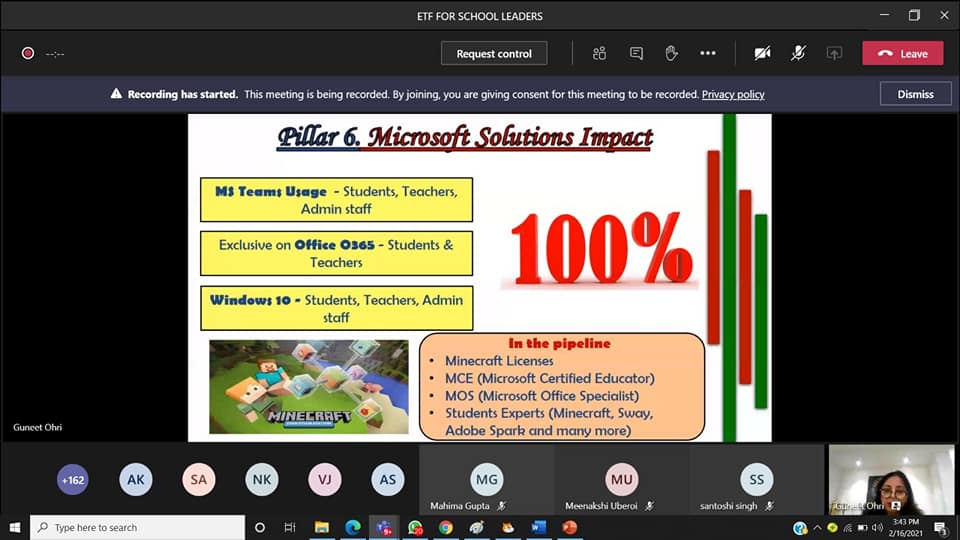Select the VJ participant avatar
Image resolution: width=960 pixels, height=540 pixels.
[x=324, y=480]
